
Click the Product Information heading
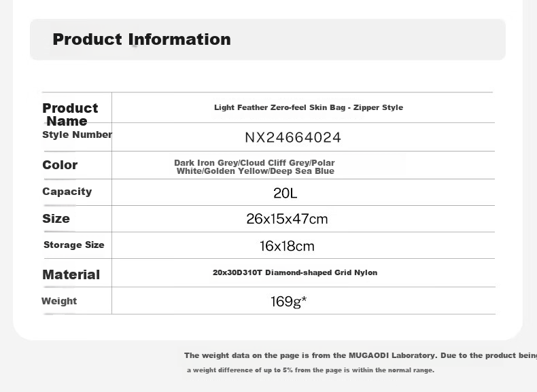point(141,39)
